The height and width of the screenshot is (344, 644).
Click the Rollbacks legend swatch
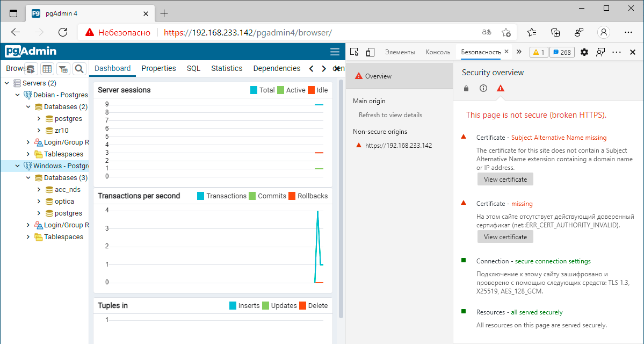click(292, 196)
